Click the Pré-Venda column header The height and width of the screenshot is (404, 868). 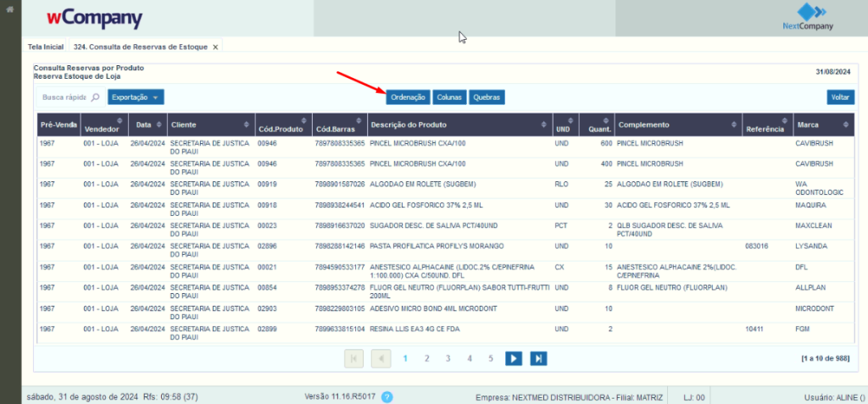pyautogui.click(x=58, y=125)
